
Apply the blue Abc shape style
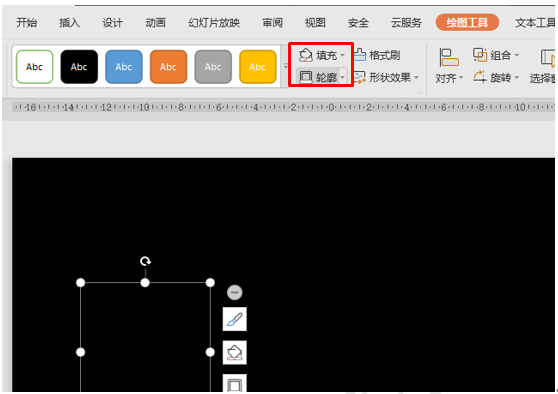pyautogui.click(x=124, y=67)
